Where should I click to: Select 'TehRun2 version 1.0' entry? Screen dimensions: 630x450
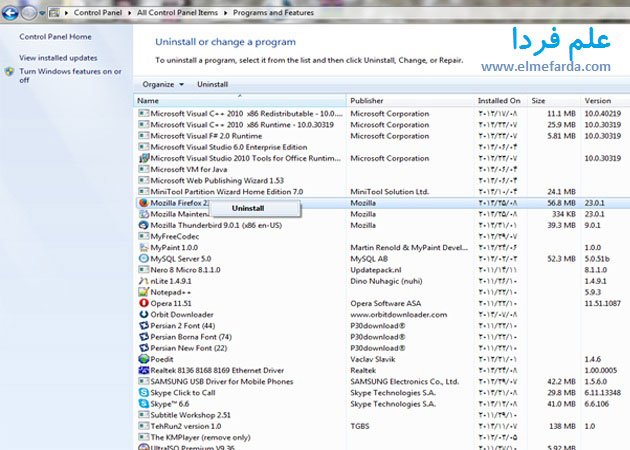[x=186, y=426]
